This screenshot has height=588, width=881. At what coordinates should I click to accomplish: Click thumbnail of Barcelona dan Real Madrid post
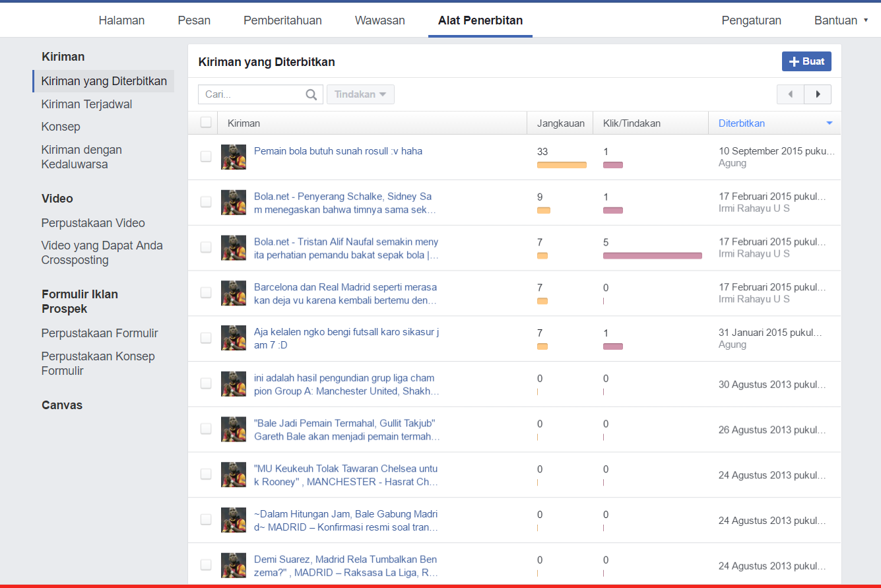click(x=234, y=293)
